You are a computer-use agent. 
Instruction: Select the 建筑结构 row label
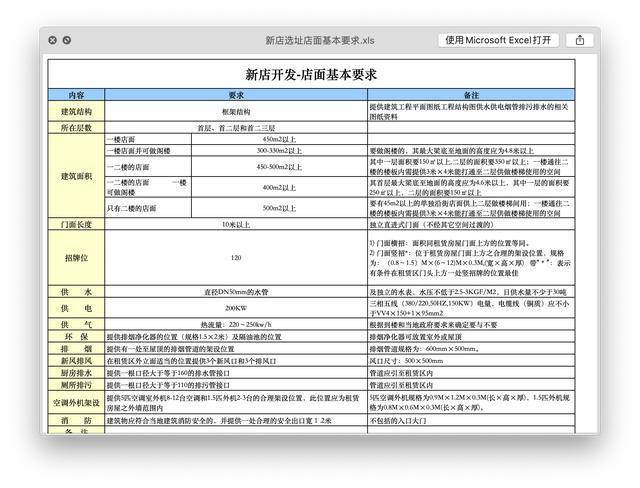77,111
